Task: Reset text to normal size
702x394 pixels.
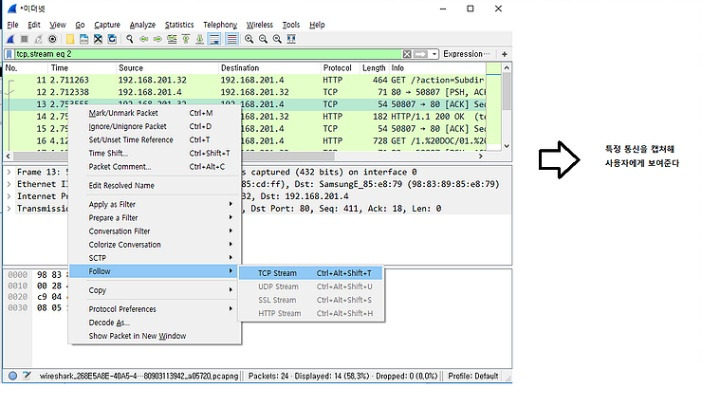Action: (x=277, y=39)
